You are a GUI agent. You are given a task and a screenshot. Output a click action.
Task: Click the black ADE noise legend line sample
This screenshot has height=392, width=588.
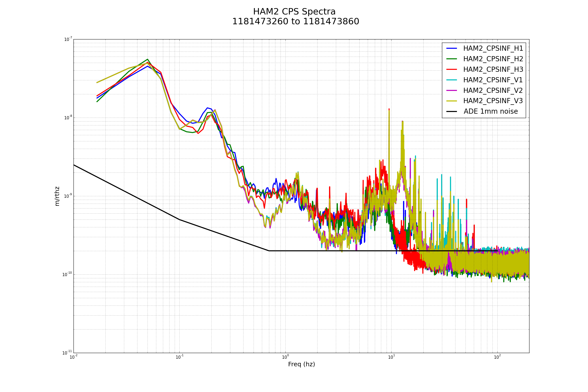pos(452,111)
